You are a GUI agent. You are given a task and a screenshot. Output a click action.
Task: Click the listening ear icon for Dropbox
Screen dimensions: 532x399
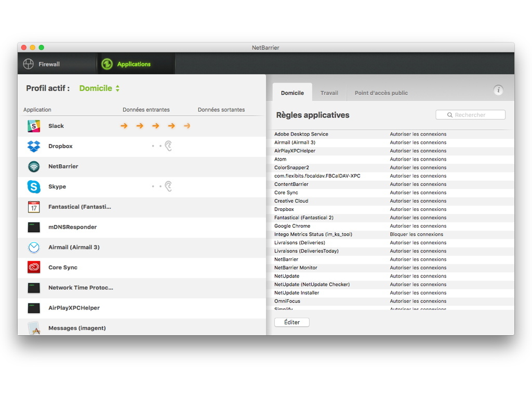(168, 146)
